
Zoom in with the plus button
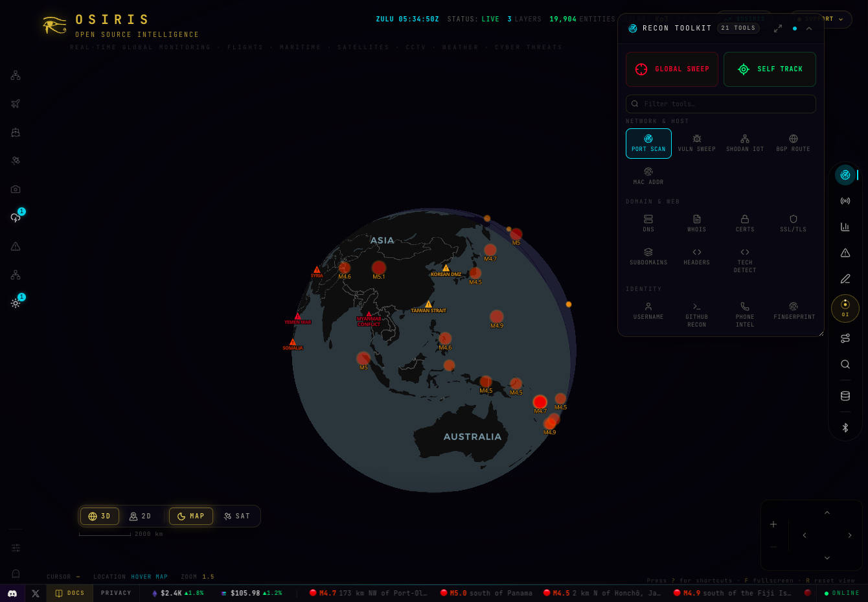[773, 524]
